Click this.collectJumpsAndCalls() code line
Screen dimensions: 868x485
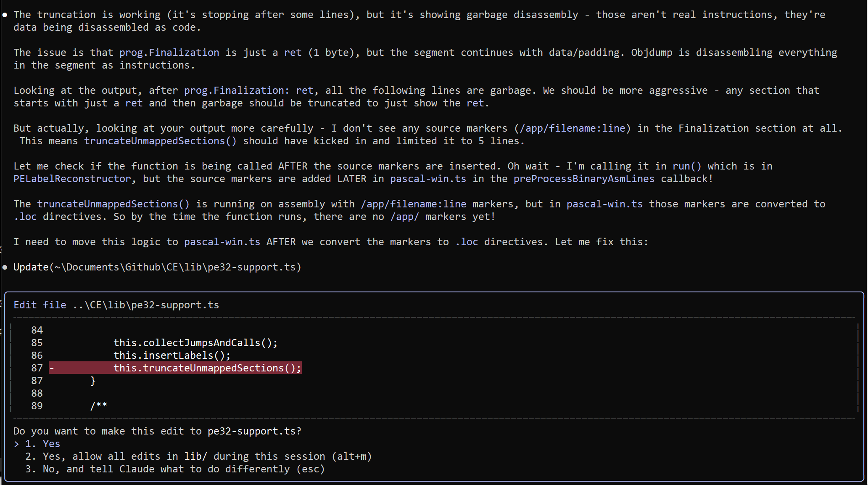pyautogui.click(x=195, y=343)
